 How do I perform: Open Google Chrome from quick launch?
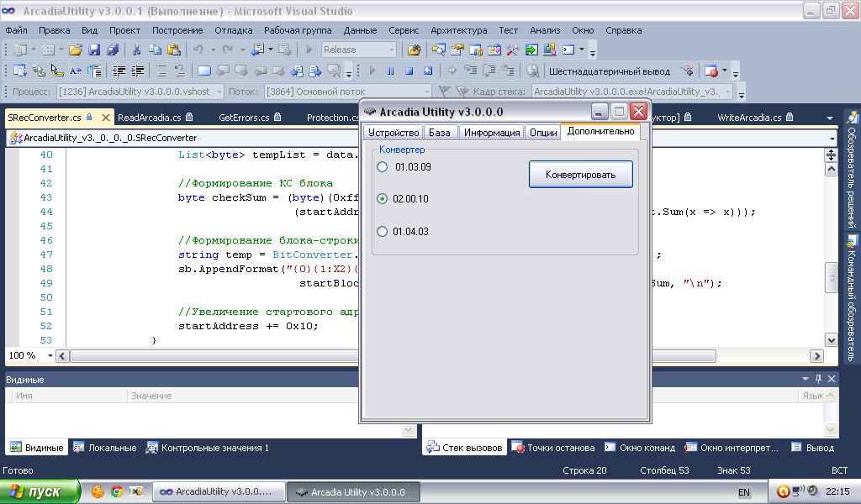117,491
